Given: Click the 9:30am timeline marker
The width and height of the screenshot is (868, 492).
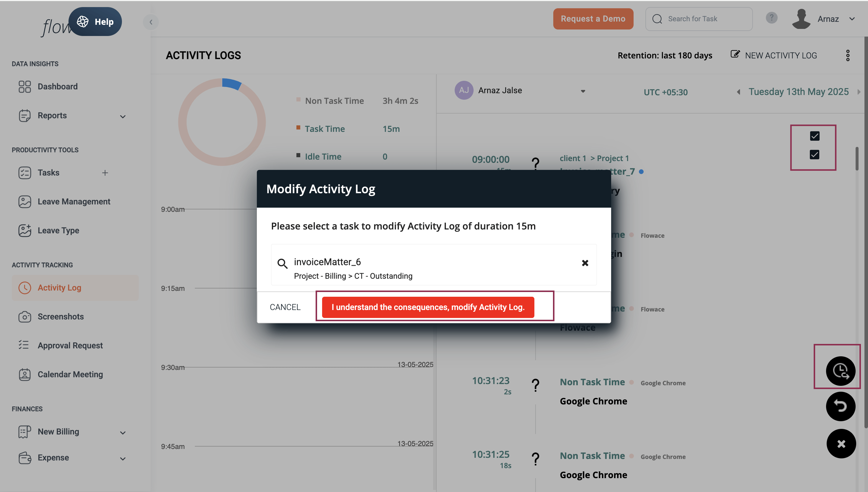Looking at the screenshot, I should click(x=173, y=367).
